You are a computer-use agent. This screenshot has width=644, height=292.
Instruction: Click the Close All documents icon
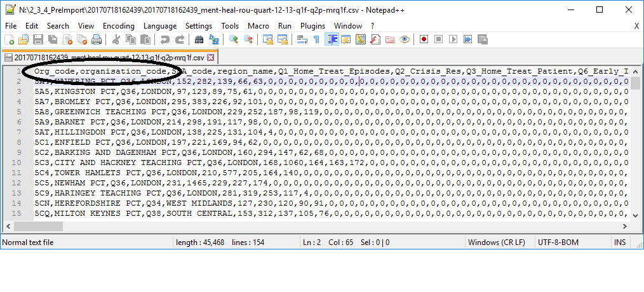pyautogui.click(x=82, y=39)
